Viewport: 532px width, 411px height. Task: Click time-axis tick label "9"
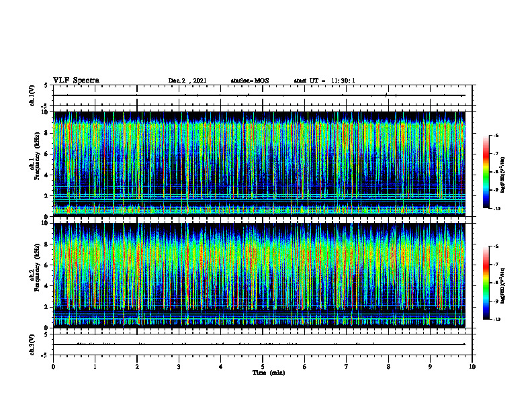[430, 367]
